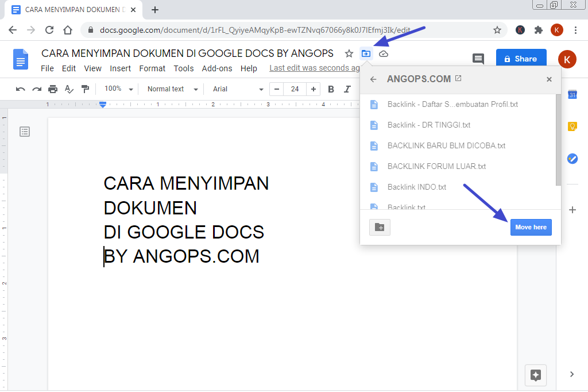This screenshot has height=392, width=588.
Task: Click the Undo arrow in toolbar
Action: tap(21, 89)
